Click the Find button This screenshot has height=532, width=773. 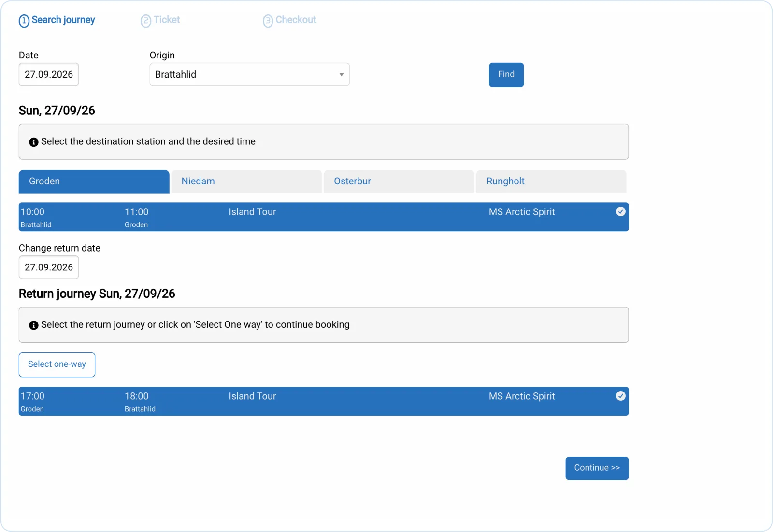point(506,75)
